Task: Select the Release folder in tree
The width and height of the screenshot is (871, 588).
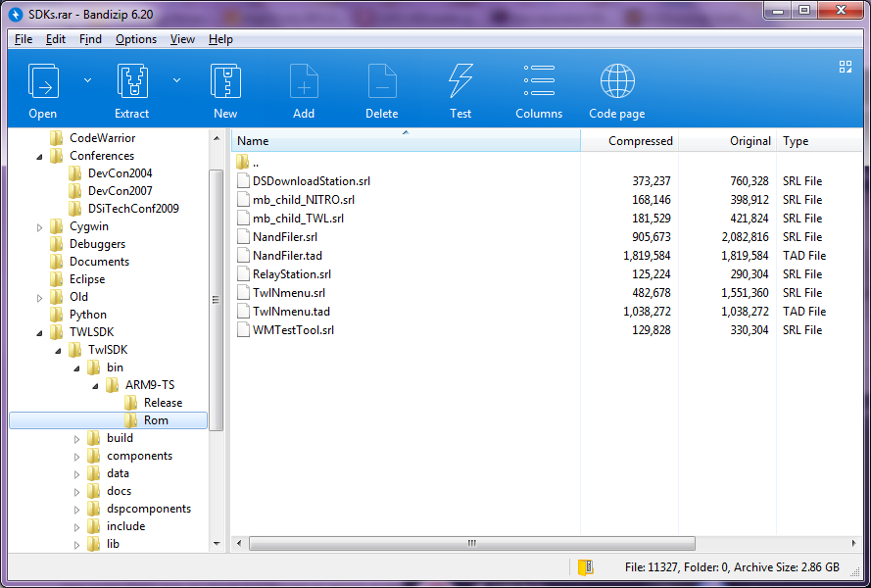Action: (x=163, y=403)
